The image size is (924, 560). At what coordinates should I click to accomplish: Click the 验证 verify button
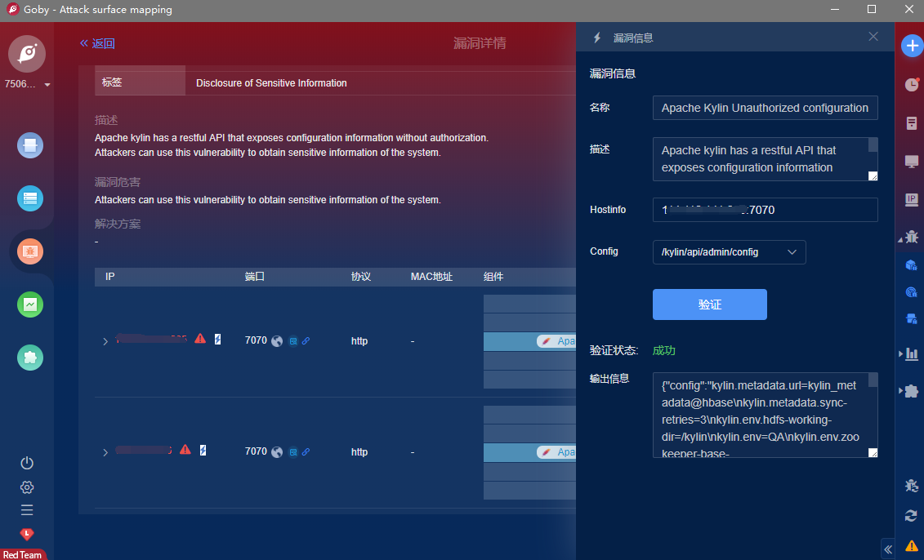click(x=709, y=304)
